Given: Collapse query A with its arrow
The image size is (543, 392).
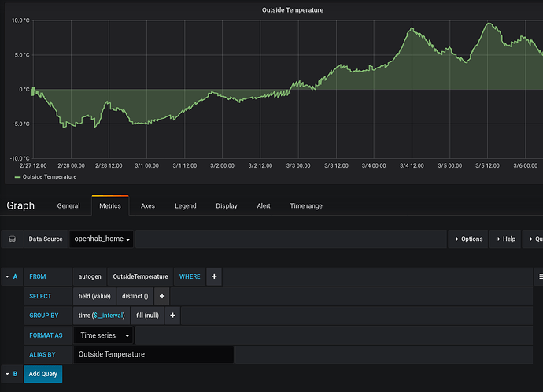Looking at the screenshot, I should (x=7, y=276).
